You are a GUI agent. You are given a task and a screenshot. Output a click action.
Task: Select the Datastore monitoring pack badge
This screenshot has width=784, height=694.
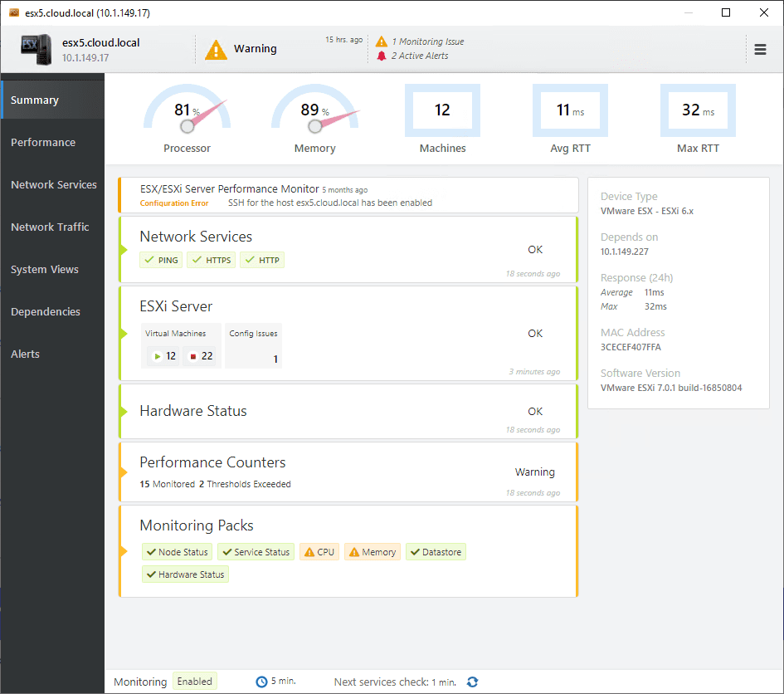click(x=436, y=552)
